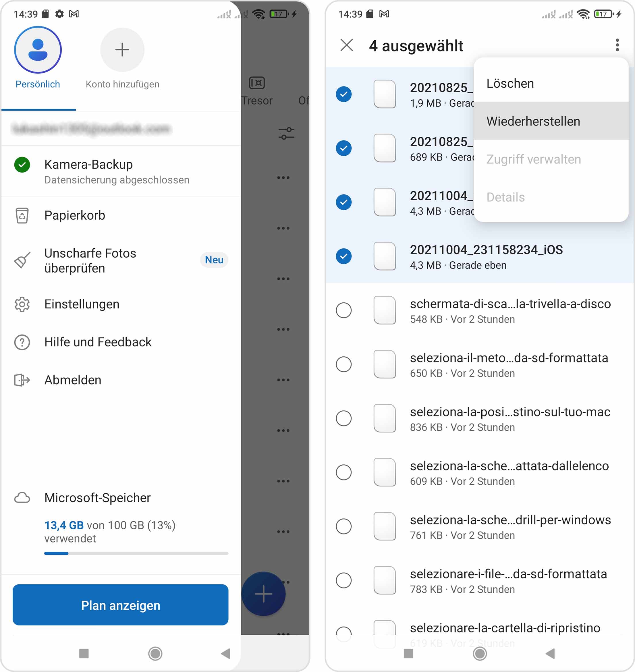Image resolution: width=635 pixels, height=672 pixels.
Task: Open the Papierkorb recycle bin
Action: 22,215
